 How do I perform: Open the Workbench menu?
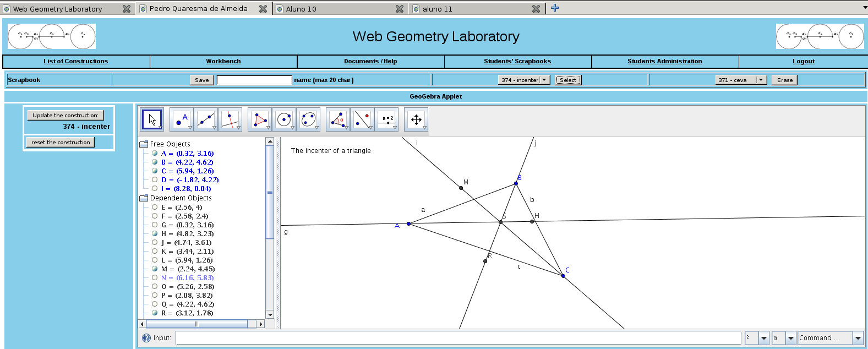click(223, 61)
